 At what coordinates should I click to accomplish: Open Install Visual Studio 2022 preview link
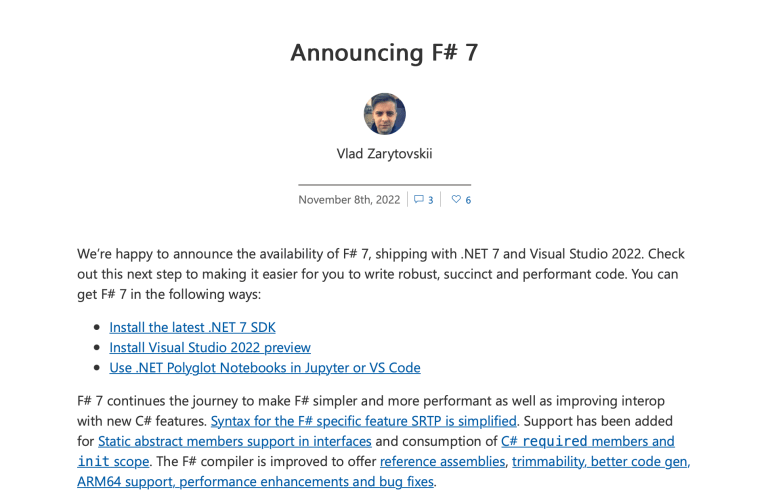point(210,347)
